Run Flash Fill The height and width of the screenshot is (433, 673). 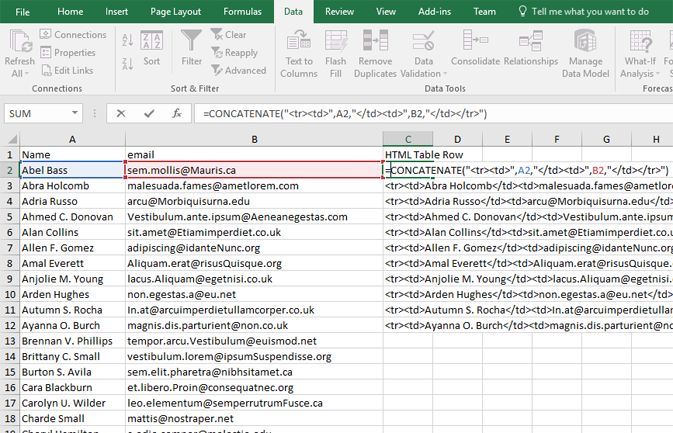(x=336, y=54)
